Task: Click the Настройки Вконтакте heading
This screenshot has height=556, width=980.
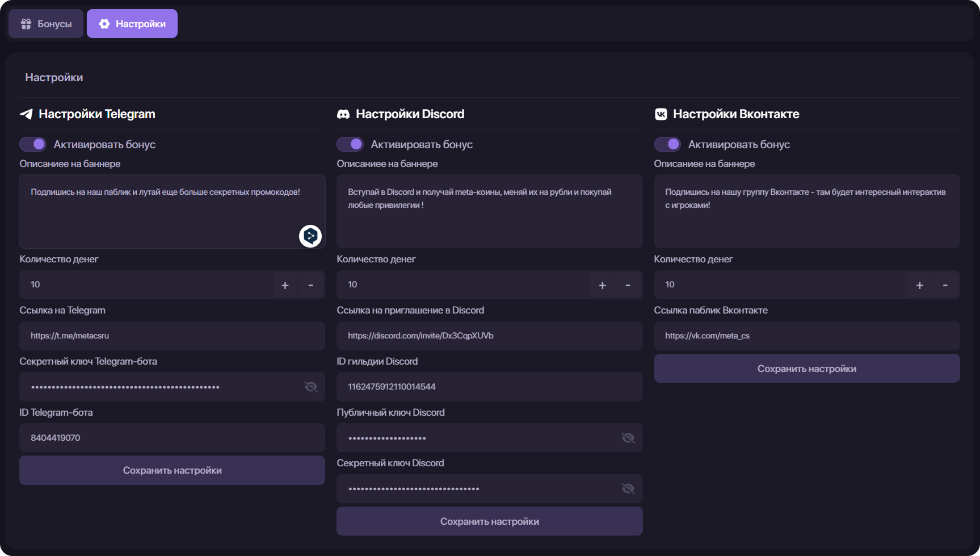Action: tap(736, 114)
